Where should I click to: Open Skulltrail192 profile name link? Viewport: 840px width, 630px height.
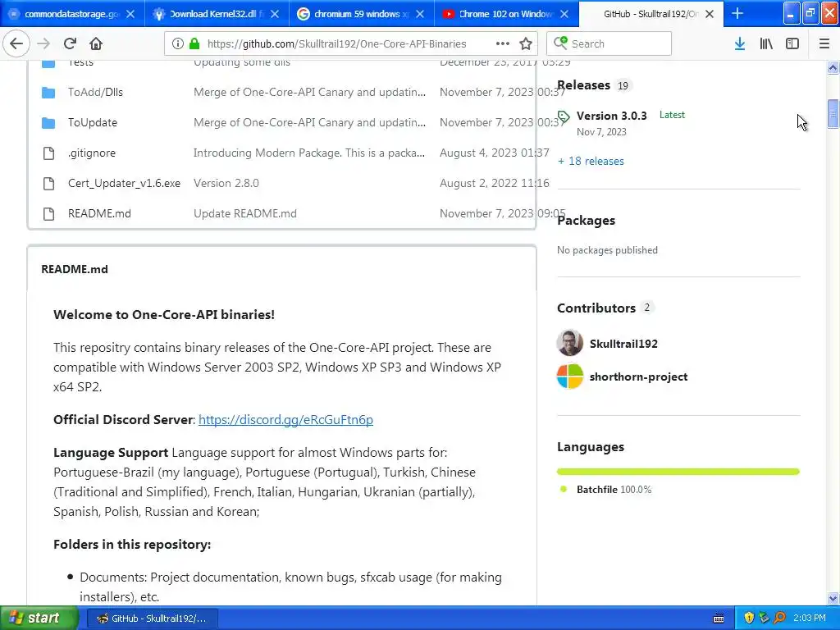[x=623, y=344]
